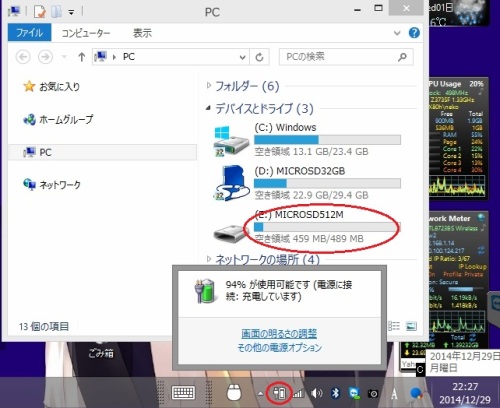Click the C: drive capacity bar
500x408 pixels.
coord(327,139)
